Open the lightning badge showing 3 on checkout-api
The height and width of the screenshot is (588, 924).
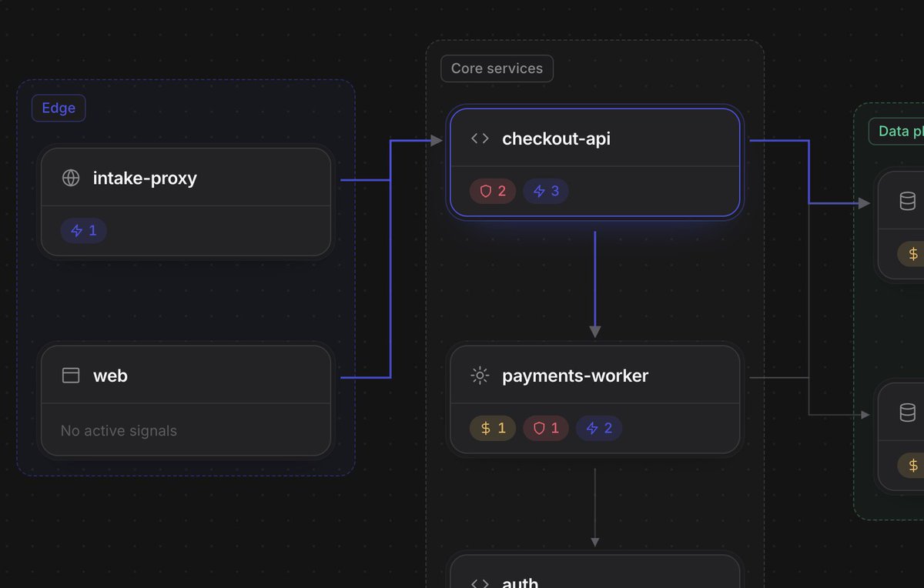[546, 191]
